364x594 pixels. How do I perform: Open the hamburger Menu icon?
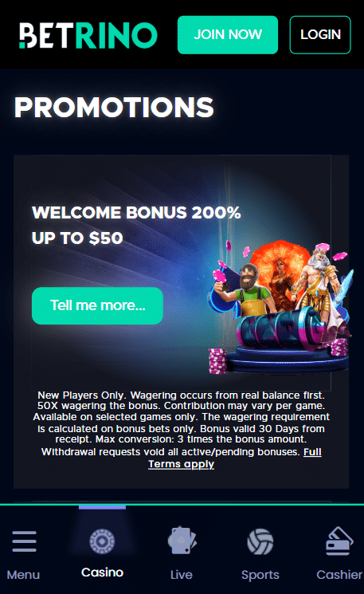[24, 541]
